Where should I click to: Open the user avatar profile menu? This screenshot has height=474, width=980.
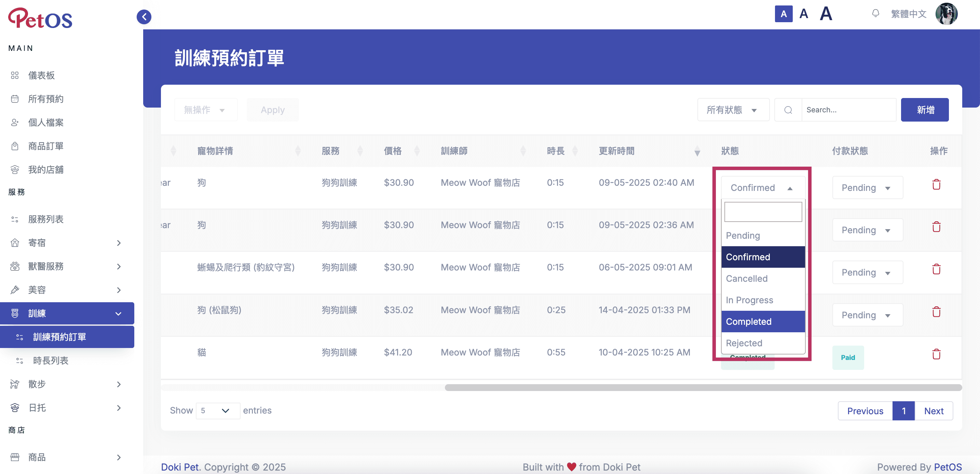tap(946, 14)
